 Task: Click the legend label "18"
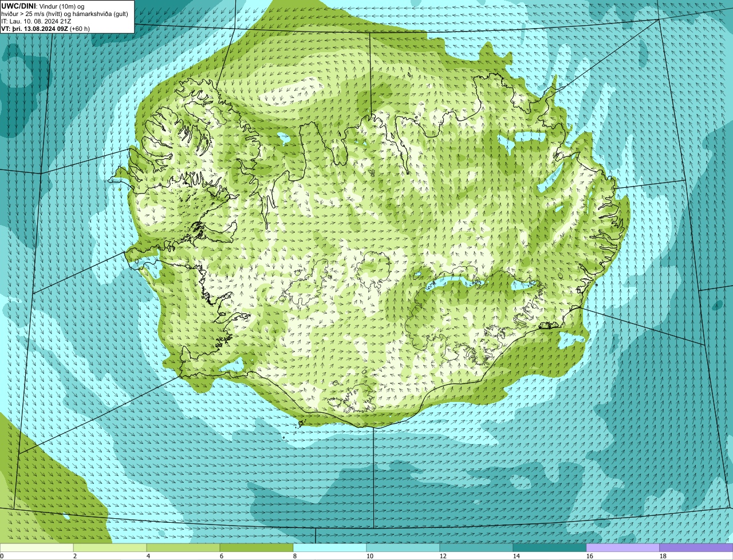coord(663,556)
